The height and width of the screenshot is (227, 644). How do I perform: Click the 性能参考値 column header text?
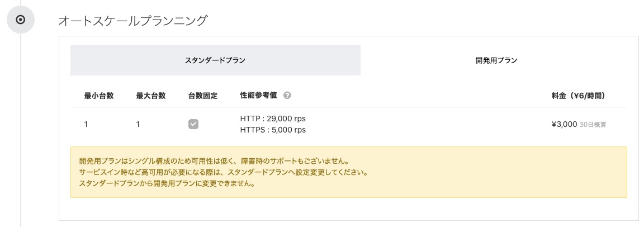[258, 96]
